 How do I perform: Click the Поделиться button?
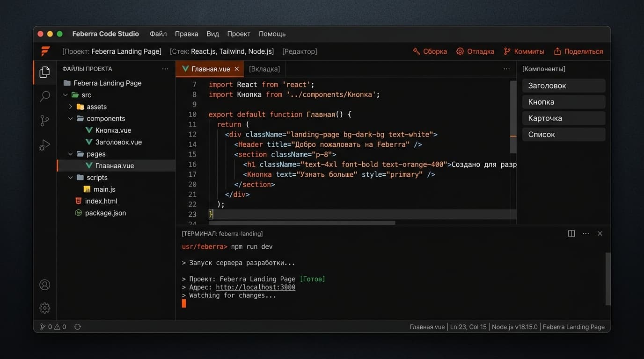tap(579, 51)
